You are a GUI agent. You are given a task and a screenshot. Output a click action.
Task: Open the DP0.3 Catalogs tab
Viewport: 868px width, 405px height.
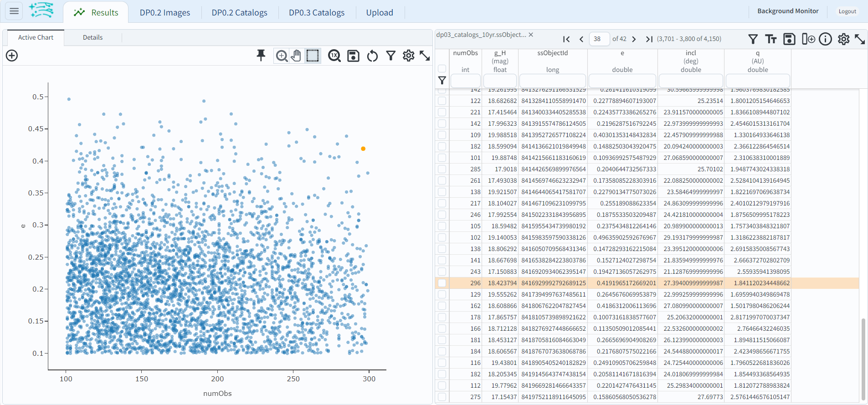(317, 12)
